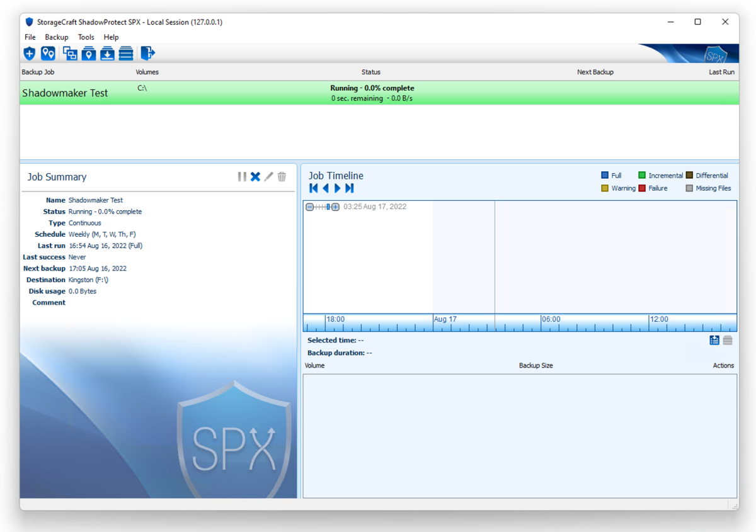Click the Next Backup column header
Viewport: 756px width, 532px height.
595,72
